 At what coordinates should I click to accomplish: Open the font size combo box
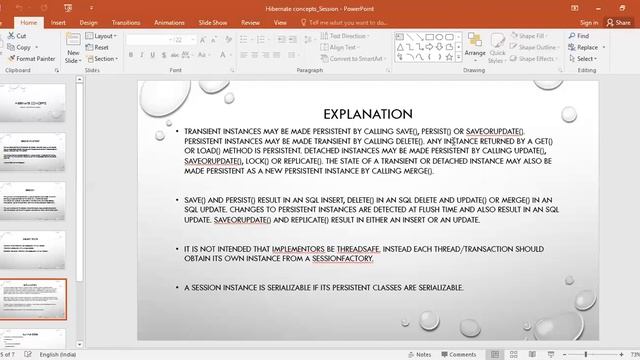tap(185, 40)
